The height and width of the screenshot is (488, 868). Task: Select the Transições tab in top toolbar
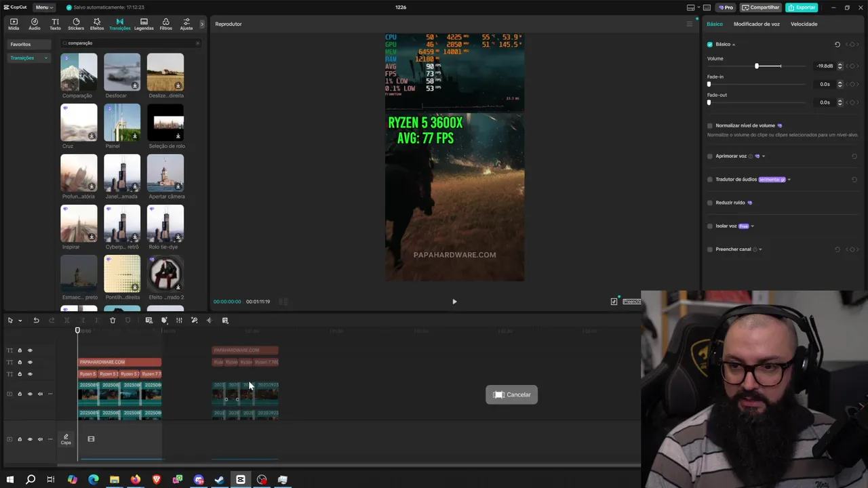click(119, 24)
